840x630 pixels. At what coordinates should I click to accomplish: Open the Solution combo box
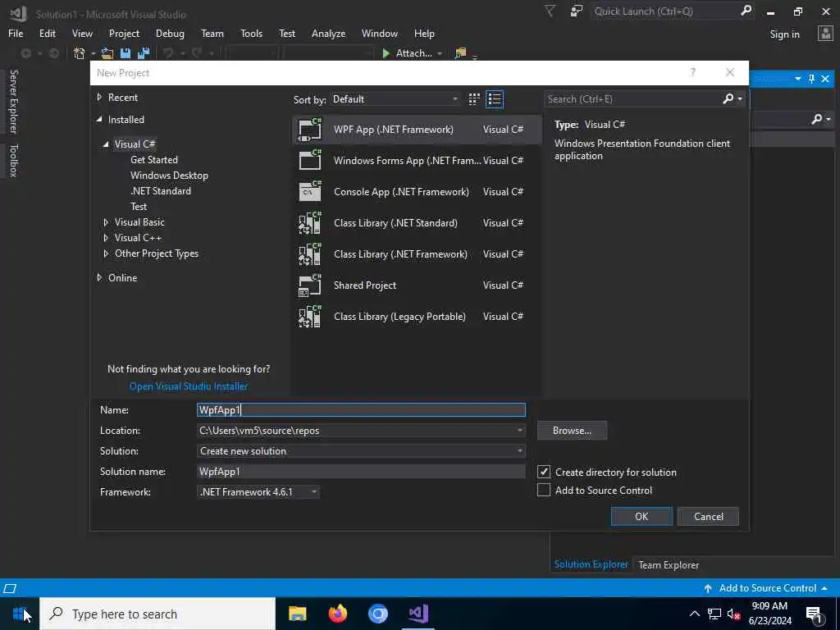tap(361, 451)
